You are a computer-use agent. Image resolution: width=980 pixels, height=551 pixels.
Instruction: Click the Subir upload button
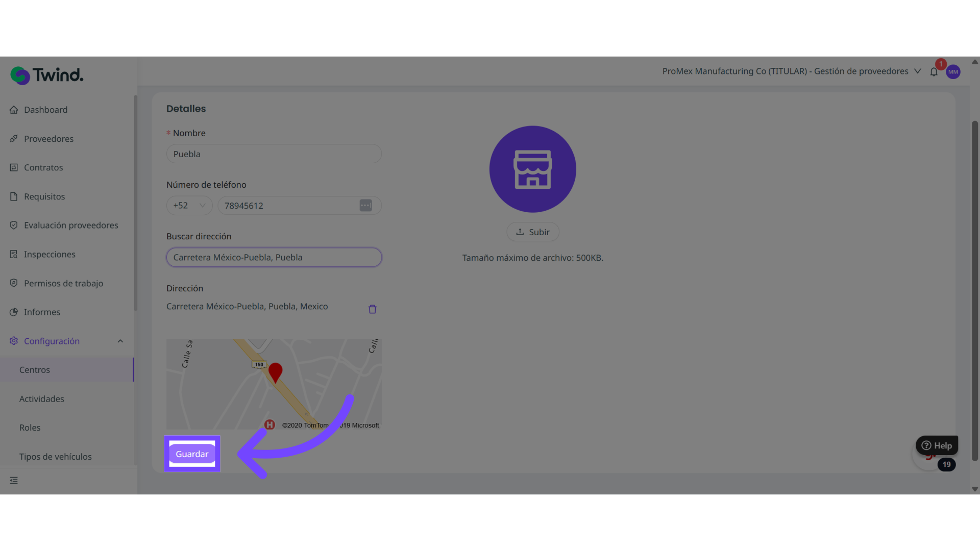pyautogui.click(x=532, y=232)
